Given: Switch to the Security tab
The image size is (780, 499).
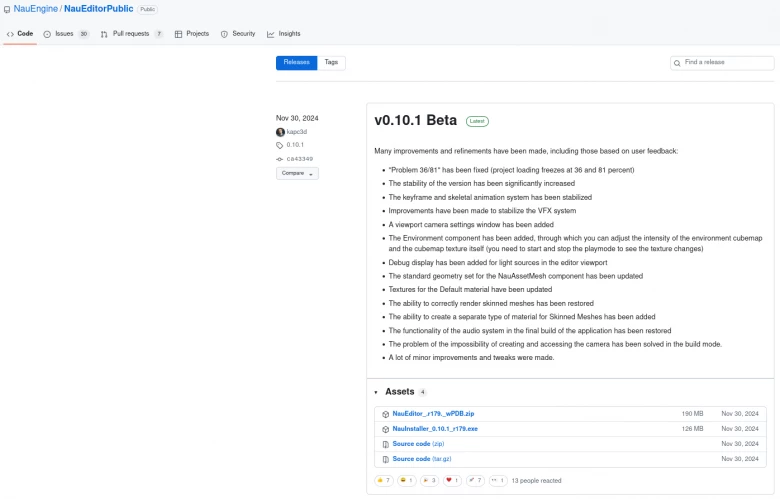Looking at the screenshot, I should tap(238, 34).
